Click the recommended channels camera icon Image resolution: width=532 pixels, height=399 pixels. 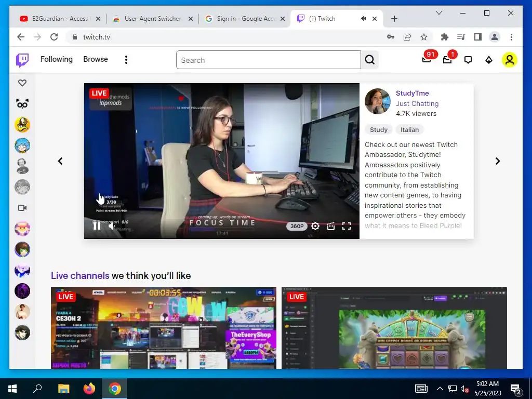click(22, 208)
